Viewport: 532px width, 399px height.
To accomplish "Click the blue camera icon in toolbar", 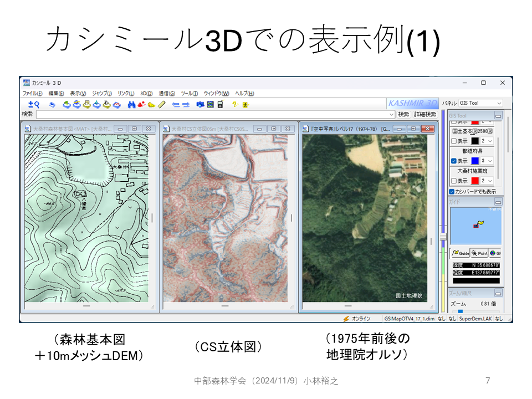I will click(200, 105).
